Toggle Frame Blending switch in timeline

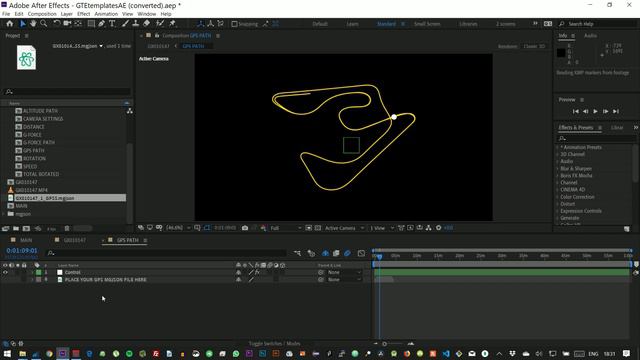336,253
